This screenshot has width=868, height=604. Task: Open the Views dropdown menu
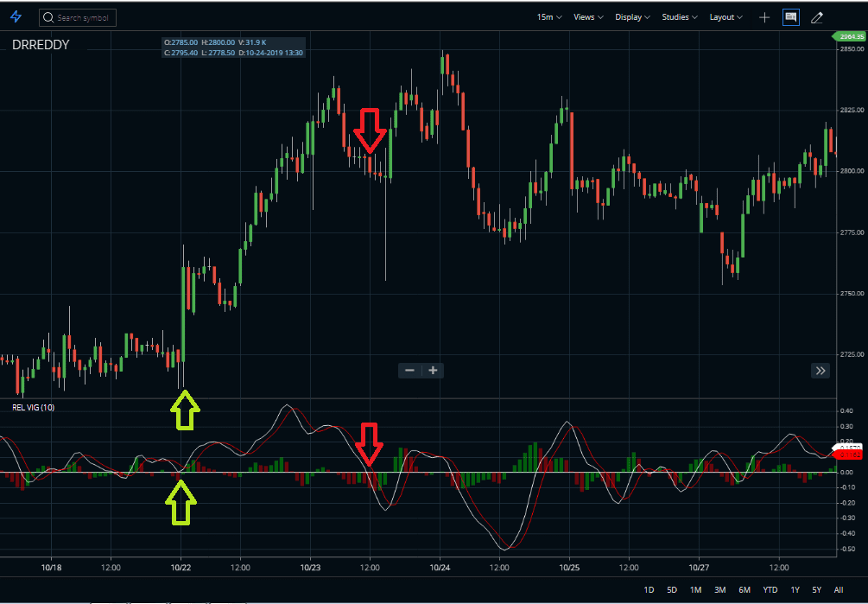pyautogui.click(x=588, y=17)
